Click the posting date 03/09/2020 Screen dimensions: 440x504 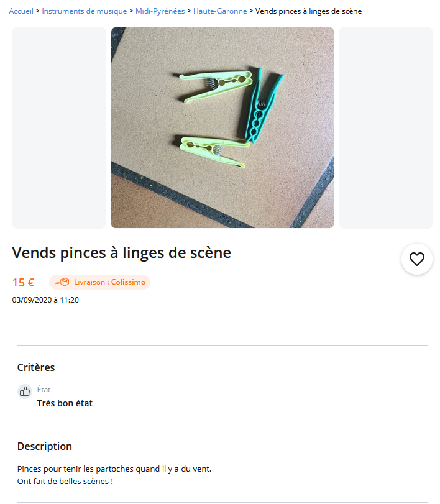45,300
